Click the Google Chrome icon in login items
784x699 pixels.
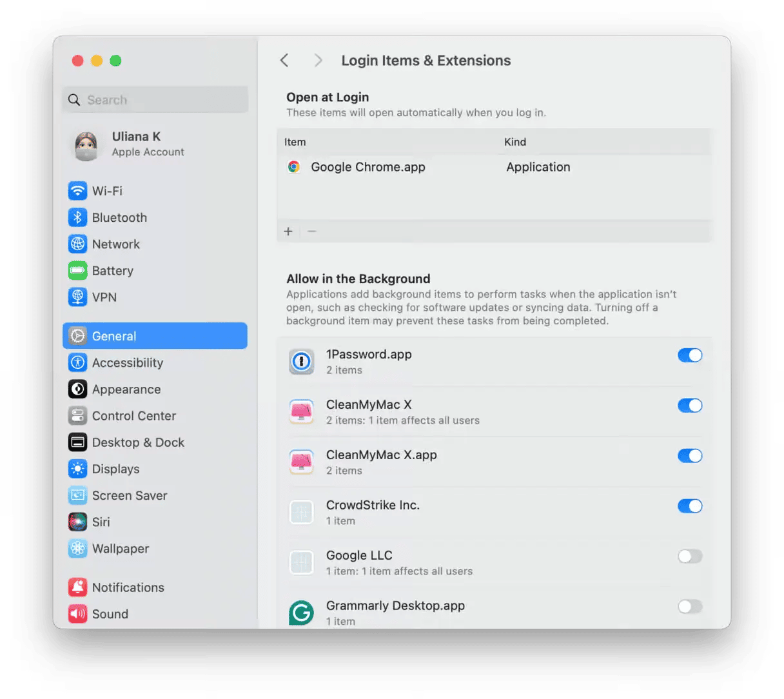294,167
